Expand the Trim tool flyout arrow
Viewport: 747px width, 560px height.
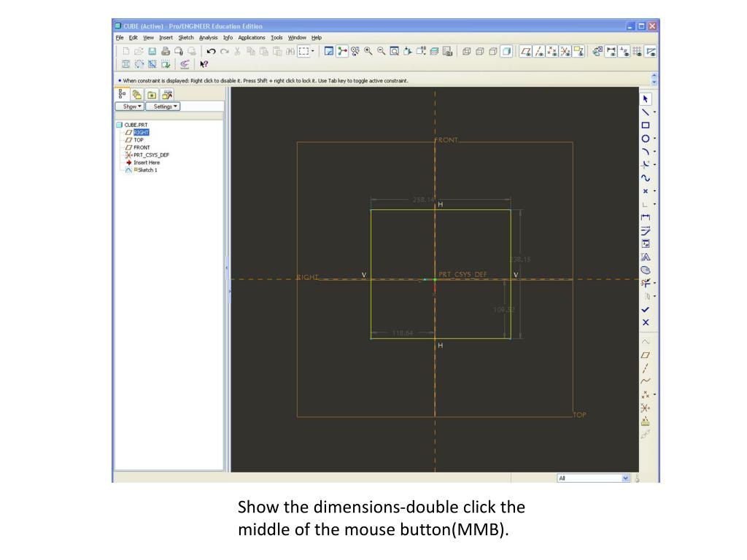654,284
